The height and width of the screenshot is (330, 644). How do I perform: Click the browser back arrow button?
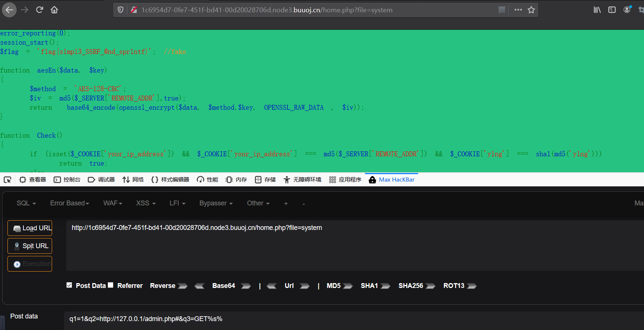pyautogui.click(x=9, y=10)
